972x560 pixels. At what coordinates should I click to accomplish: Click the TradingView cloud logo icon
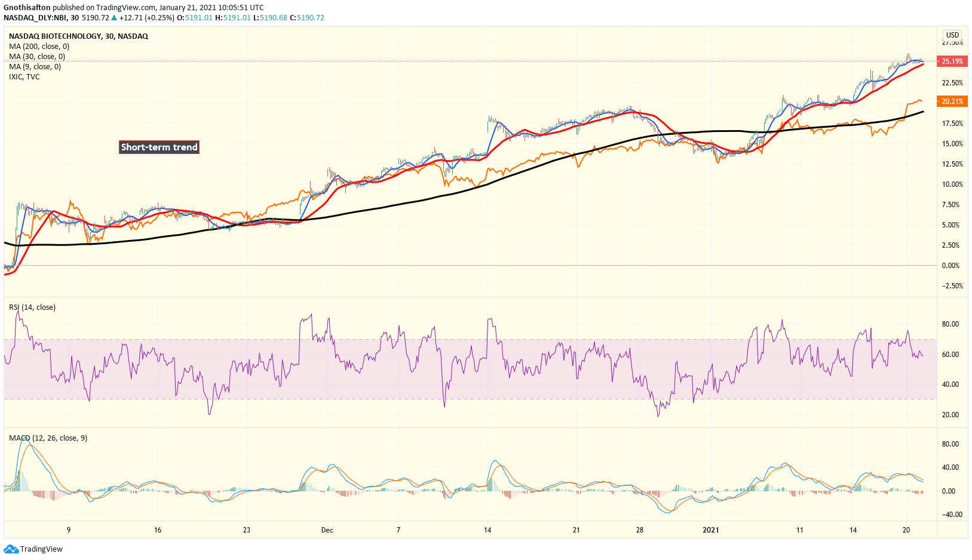(x=11, y=549)
